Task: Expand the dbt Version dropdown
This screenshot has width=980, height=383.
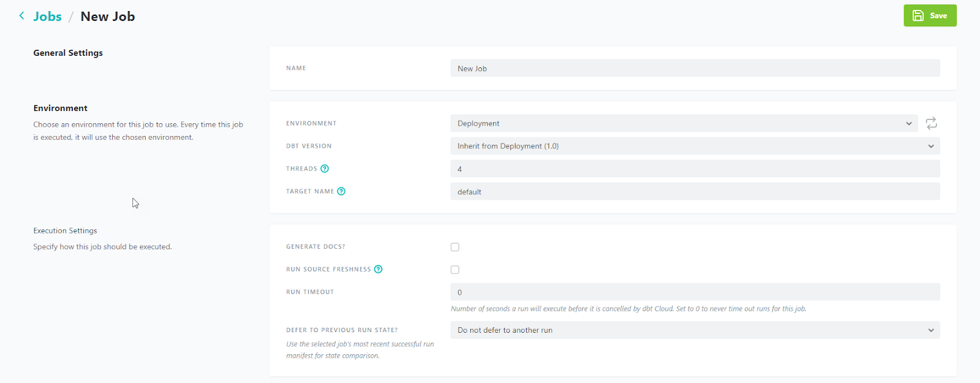Action: (x=695, y=146)
